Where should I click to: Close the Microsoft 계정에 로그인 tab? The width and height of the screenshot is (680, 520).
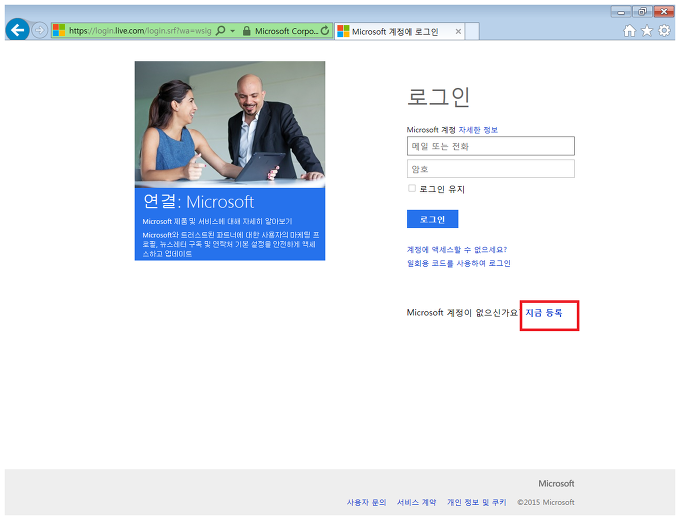[x=458, y=31]
